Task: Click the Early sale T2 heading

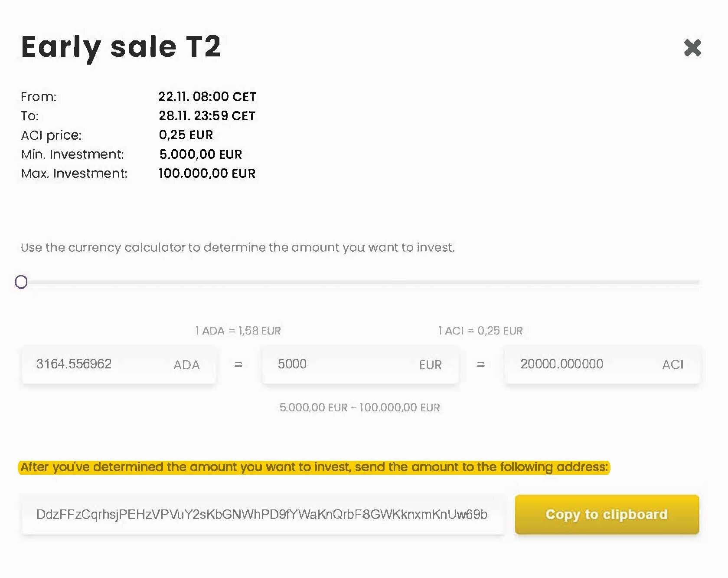Action: tap(121, 47)
